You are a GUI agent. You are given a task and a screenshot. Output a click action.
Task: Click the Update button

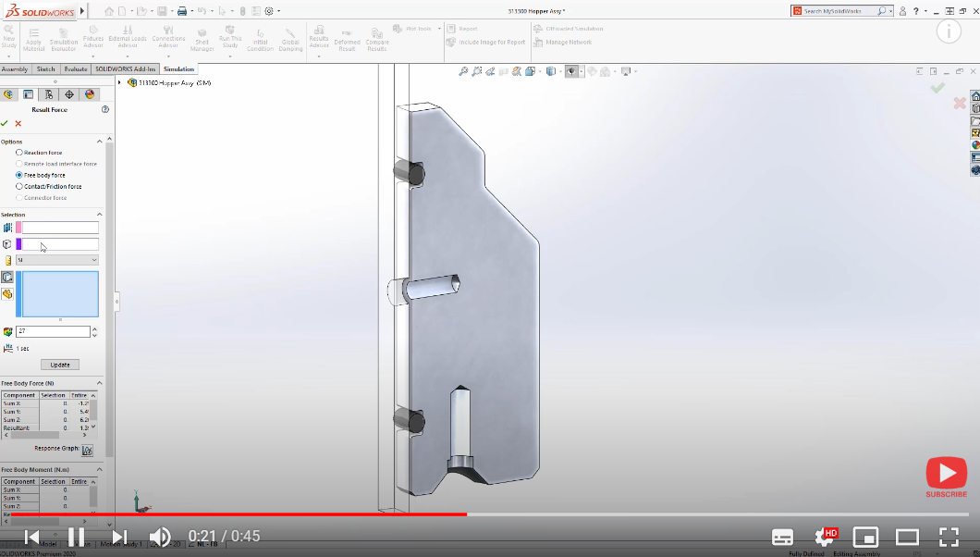(60, 364)
